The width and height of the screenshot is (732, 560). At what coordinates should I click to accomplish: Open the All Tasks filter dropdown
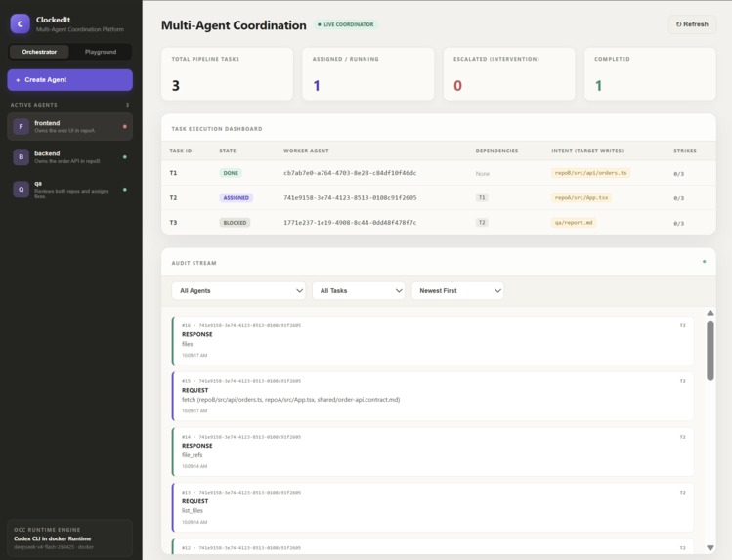click(359, 290)
